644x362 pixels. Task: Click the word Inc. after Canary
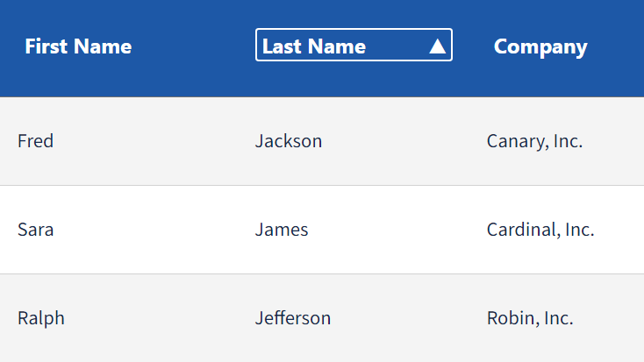pyautogui.click(x=568, y=141)
